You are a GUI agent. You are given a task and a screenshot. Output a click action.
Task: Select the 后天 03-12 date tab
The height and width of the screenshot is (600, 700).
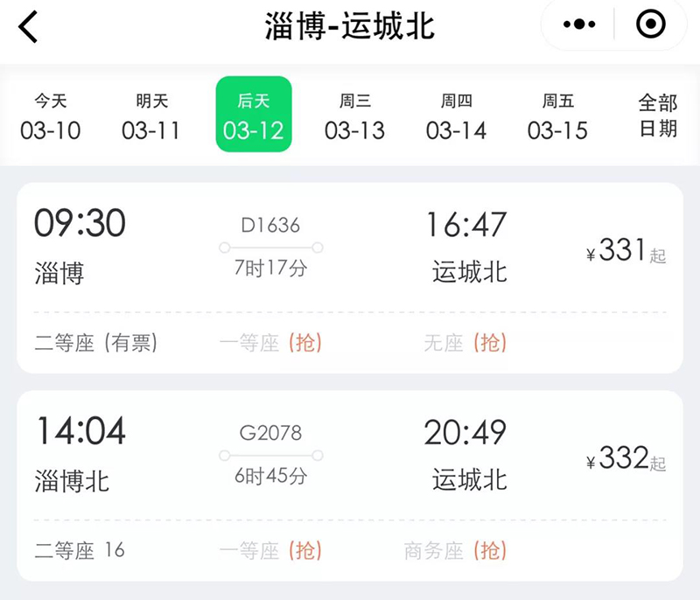coord(254,117)
